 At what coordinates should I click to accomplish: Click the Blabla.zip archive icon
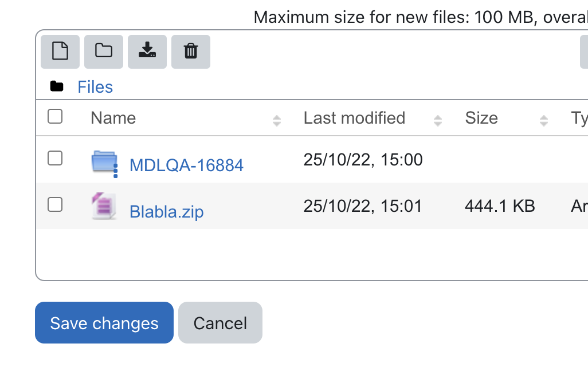[104, 206]
